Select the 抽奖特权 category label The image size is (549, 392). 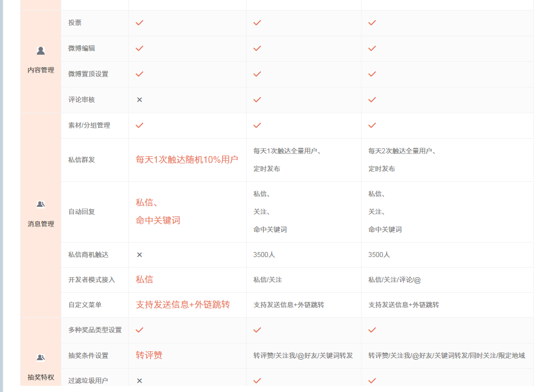(x=41, y=378)
